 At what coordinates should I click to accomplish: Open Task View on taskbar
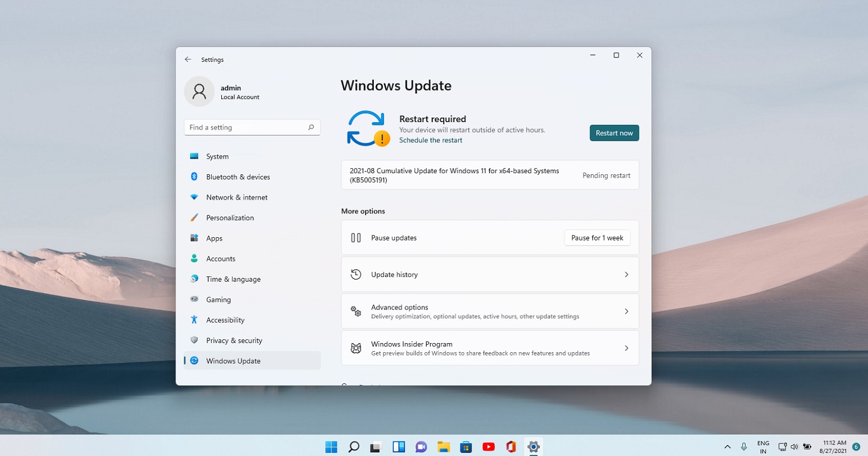coord(375,447)
